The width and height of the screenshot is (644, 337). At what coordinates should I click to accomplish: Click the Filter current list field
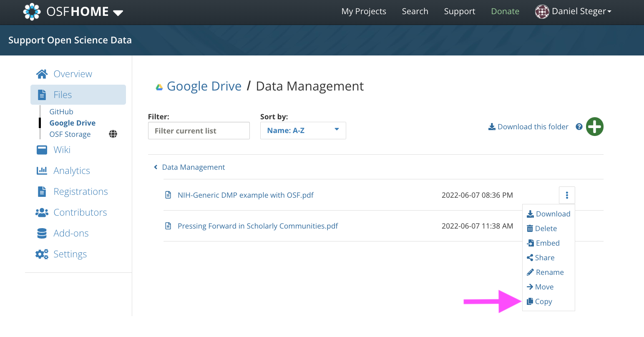pyautogui.click(x=199, y=131)
